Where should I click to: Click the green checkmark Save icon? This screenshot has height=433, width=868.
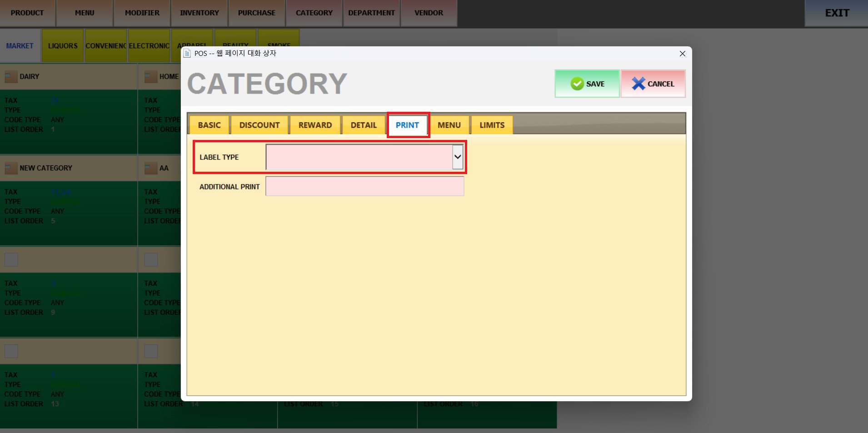[577, 84]
